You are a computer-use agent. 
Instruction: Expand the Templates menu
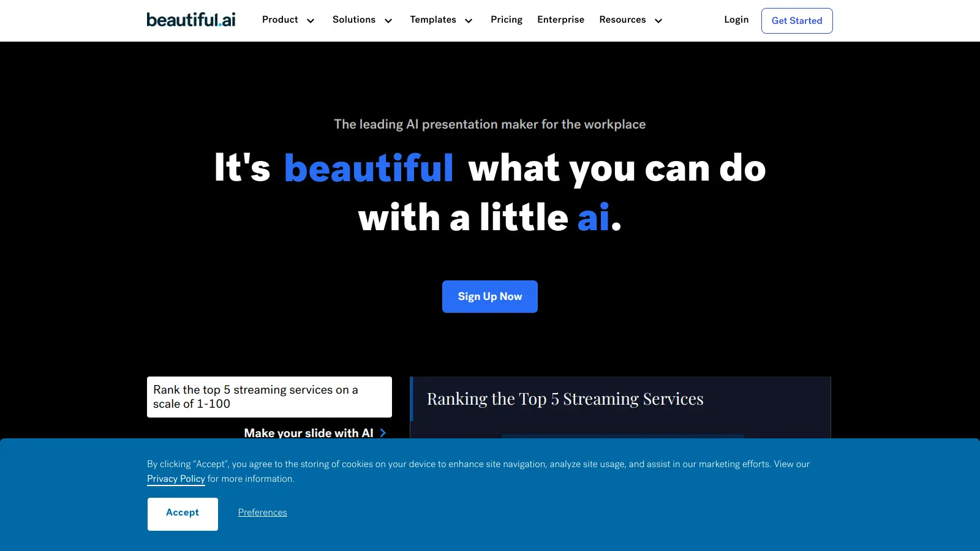coord(433,20)
